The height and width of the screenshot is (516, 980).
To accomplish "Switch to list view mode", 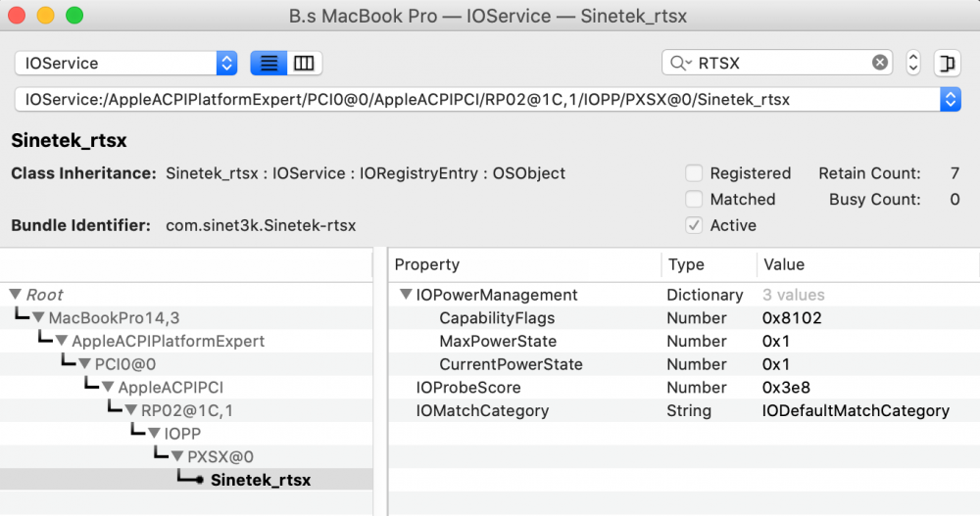I will (x=269, y=63).
